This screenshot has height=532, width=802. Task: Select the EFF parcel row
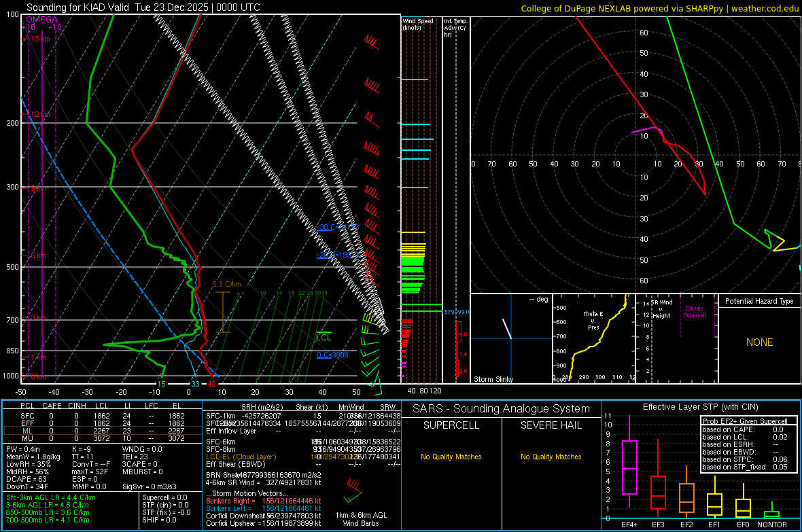(x=101, y=423)
